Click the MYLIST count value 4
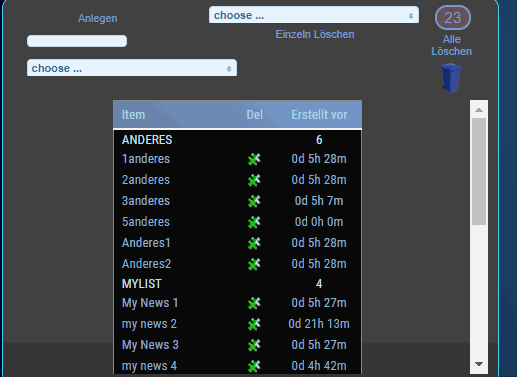This screenshot has height=377, width=517. point(319,284)
